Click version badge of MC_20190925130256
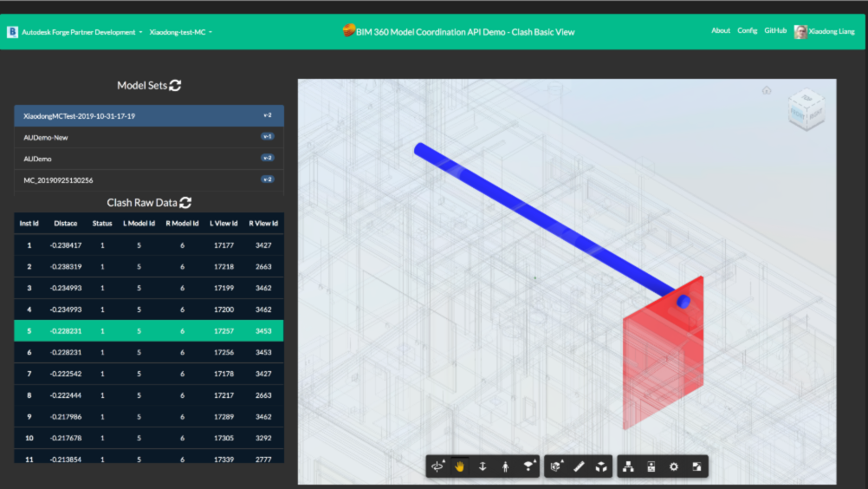This screenshot has width=868, height=489. point(268,179)
